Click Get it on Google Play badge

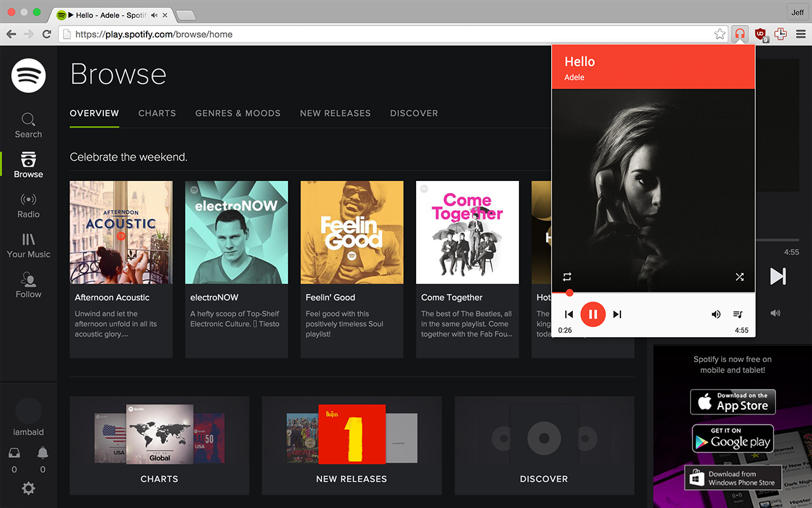pos(733,438)
